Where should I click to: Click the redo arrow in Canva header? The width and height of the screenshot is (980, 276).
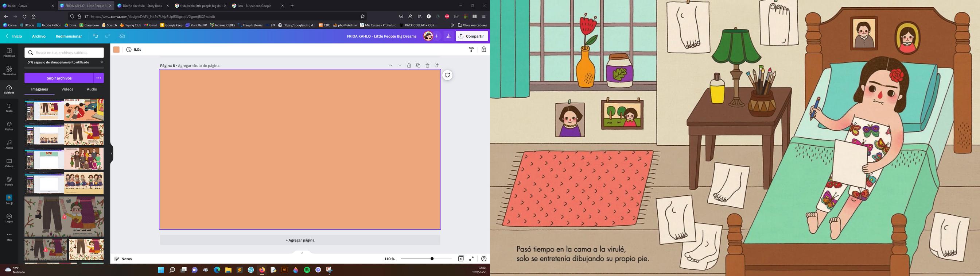click(108, 36)
